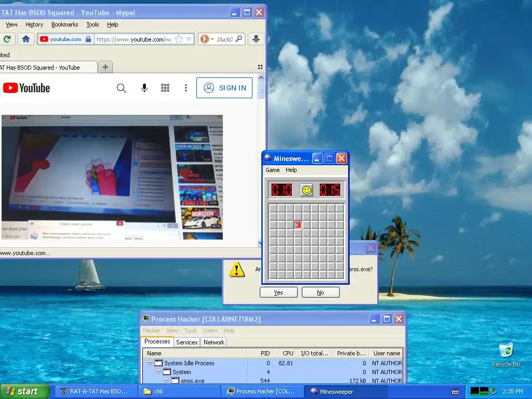
Task: Go to the browser Home icon
Action: click(26, 39)
